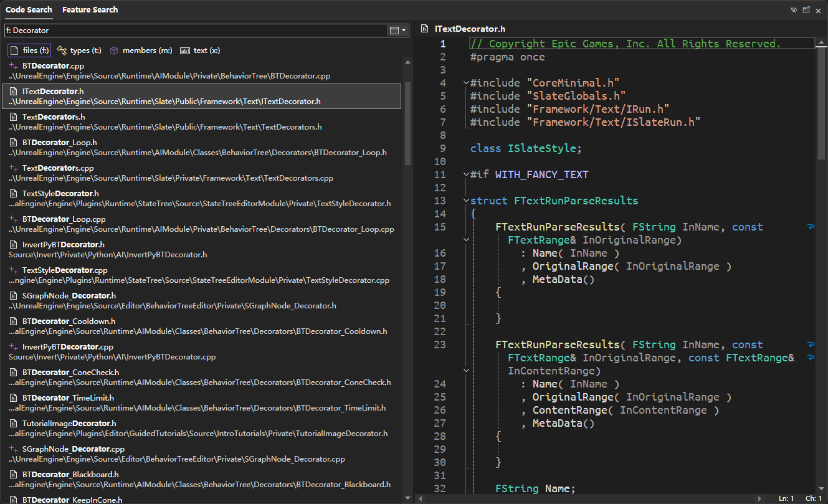Click the search box containing 'f: Decorator'
The width and height of the screenshot is (828, 504).
pos(193,30)
